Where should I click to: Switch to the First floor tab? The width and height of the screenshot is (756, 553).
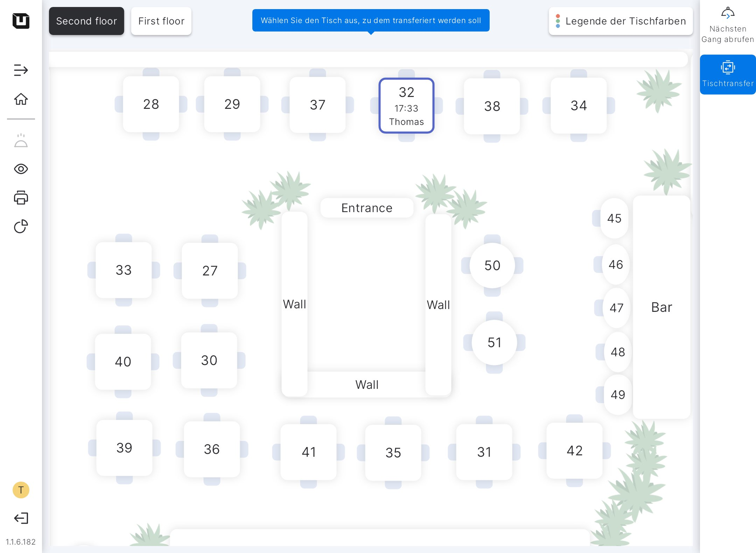(x=161, y=21)
